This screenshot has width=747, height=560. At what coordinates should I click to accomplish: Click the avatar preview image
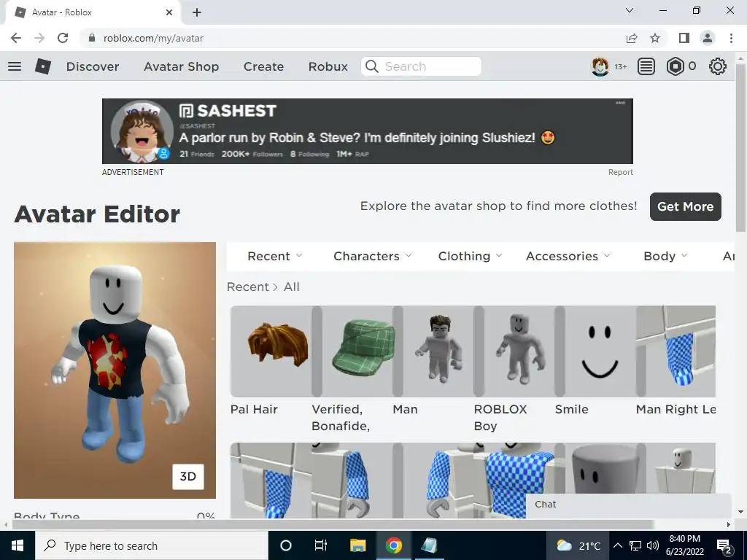tap(115, 370)
